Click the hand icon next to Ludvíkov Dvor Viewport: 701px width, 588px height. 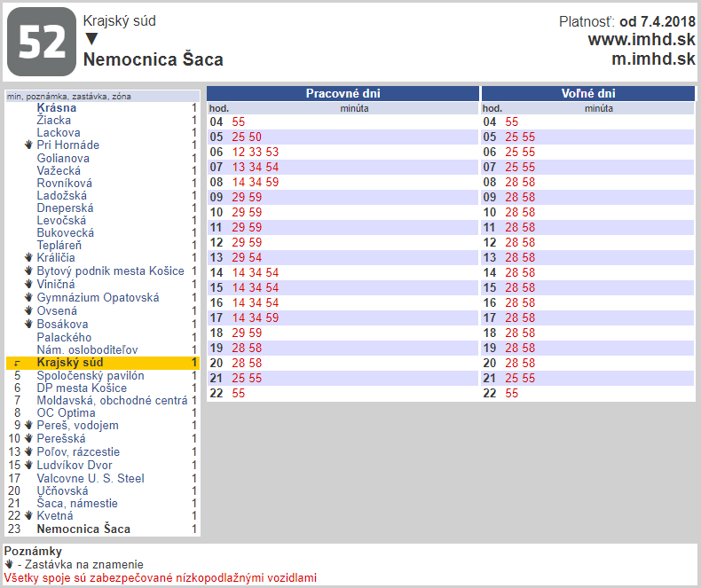tap(28, 465)
